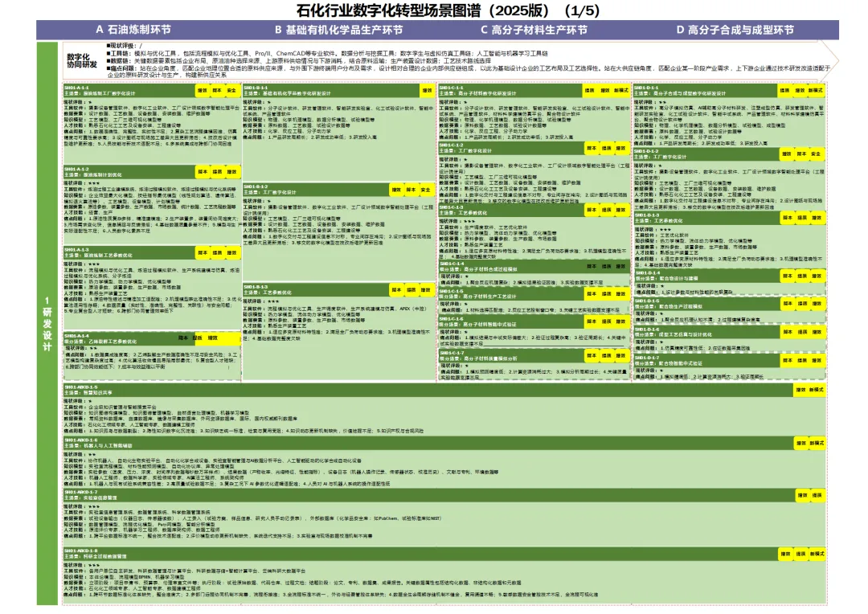Click the 降本 tag on card SH01-B-1-2

point(411,190)
